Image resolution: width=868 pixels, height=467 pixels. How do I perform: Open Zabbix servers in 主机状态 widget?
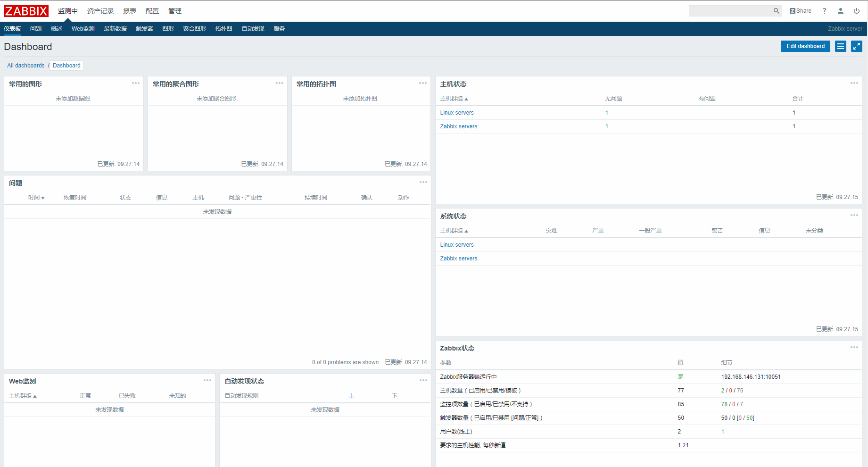[x=458, y=126]
